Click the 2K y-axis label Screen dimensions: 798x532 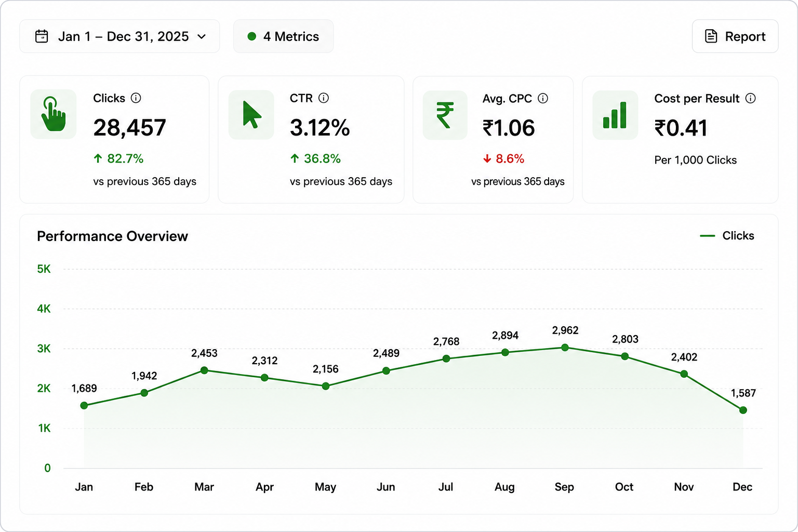(44, 389)
